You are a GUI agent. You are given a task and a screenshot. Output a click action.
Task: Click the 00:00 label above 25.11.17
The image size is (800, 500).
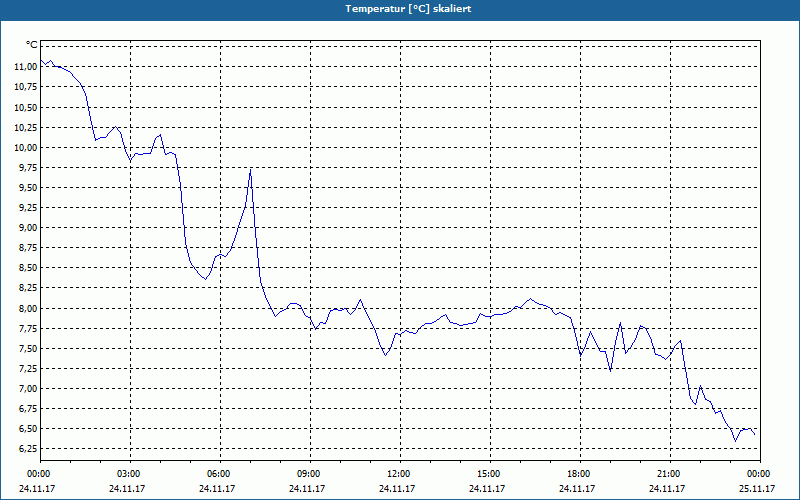760,474
